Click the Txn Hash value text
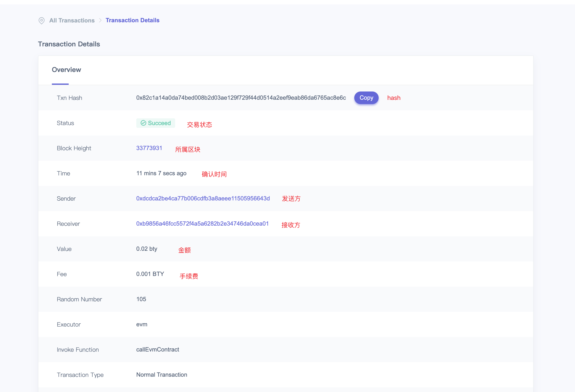 tap(241, 98)
